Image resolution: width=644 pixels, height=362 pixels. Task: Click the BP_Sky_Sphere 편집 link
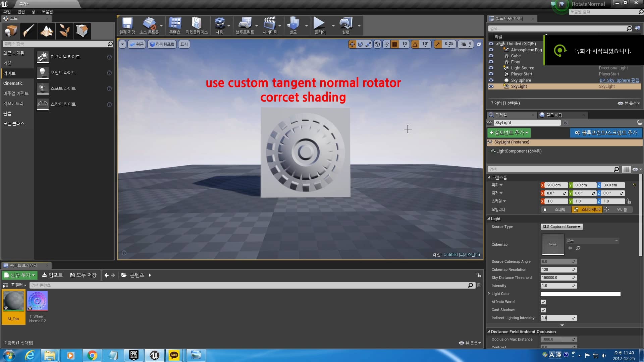click(619, 80)
